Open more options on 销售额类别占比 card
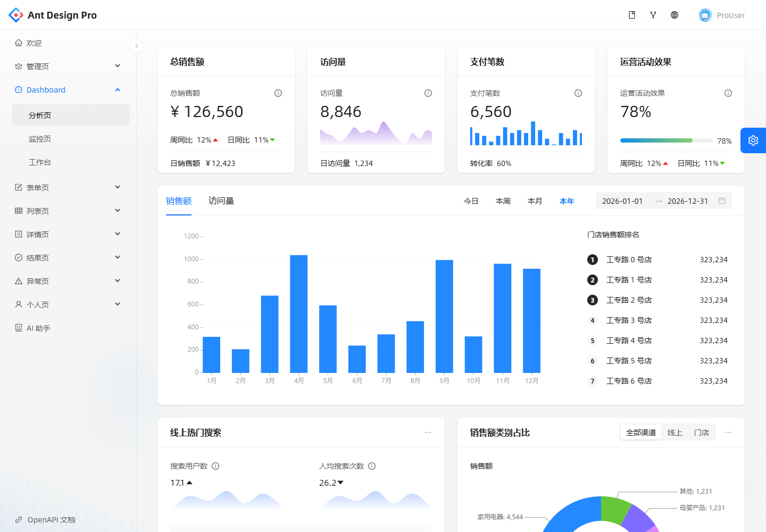This screenshot has height=532, width=766. tap(728, 433)
